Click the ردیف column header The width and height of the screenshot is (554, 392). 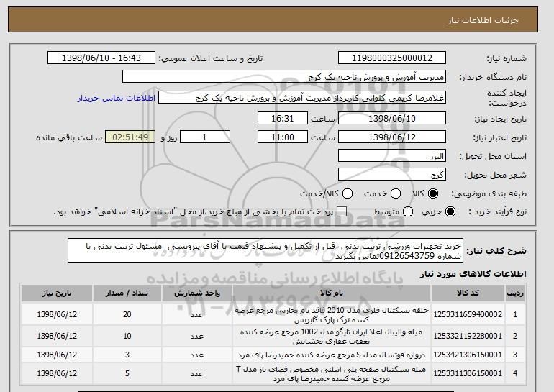point(515,293)
